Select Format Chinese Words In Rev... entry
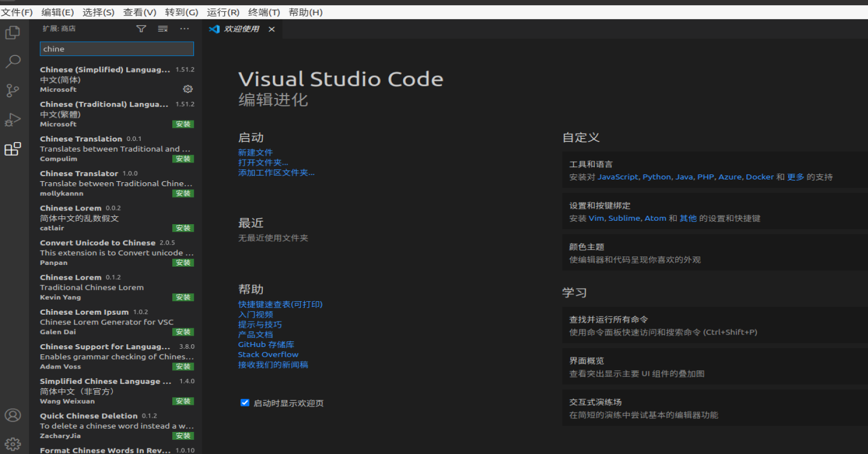 tap(117, 449)
